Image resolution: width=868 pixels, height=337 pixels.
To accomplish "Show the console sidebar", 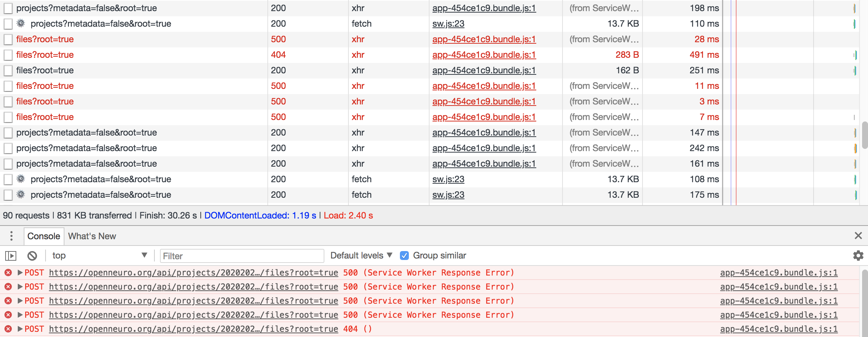I will [11, 255].
